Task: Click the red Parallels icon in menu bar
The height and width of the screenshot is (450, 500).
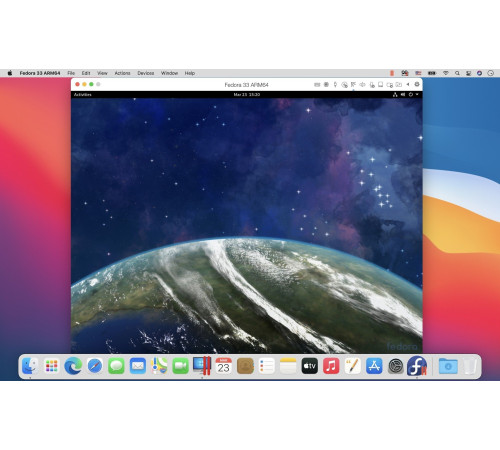Action: tap(392, 73)
